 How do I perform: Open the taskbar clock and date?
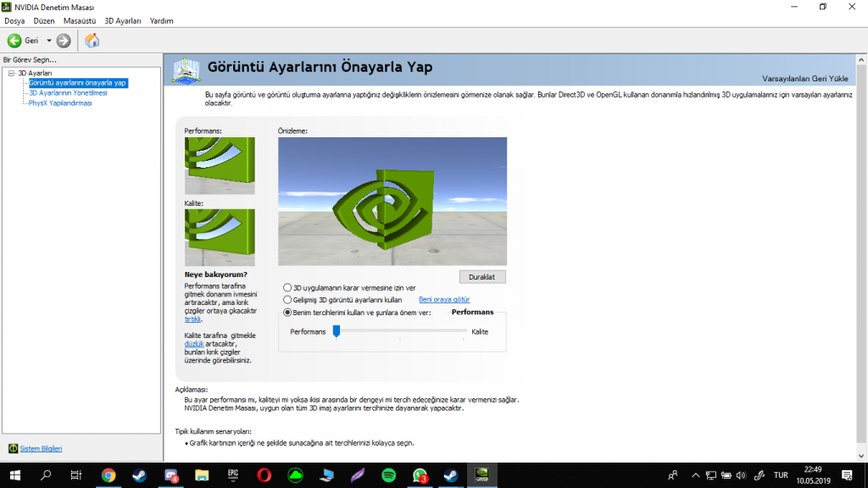click(814, 475)
